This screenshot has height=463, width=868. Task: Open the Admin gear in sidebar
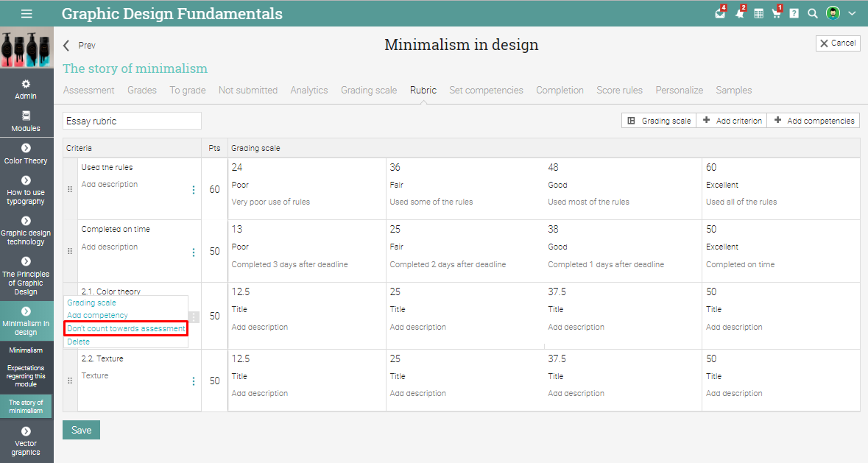[x=26, y=89]
